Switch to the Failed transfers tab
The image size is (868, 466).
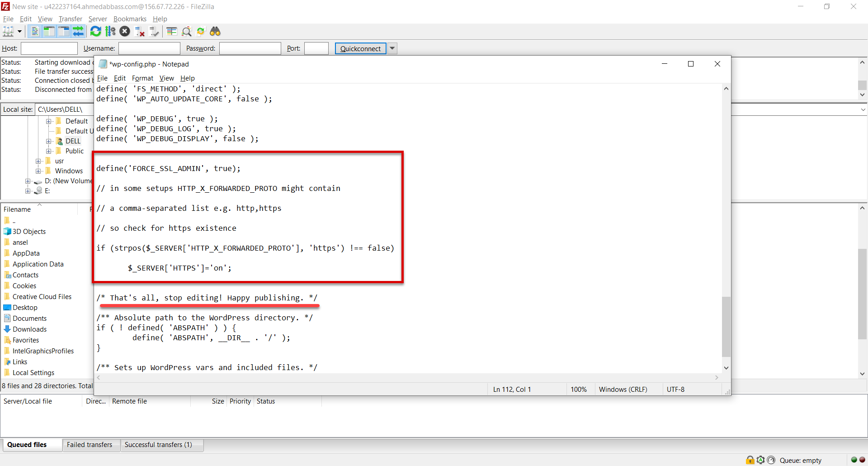90,445
